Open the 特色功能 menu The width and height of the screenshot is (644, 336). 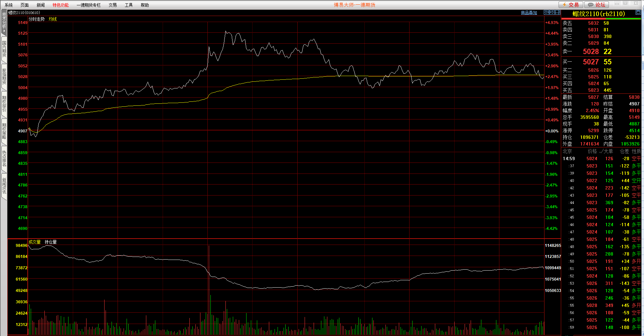click(60, 5)
